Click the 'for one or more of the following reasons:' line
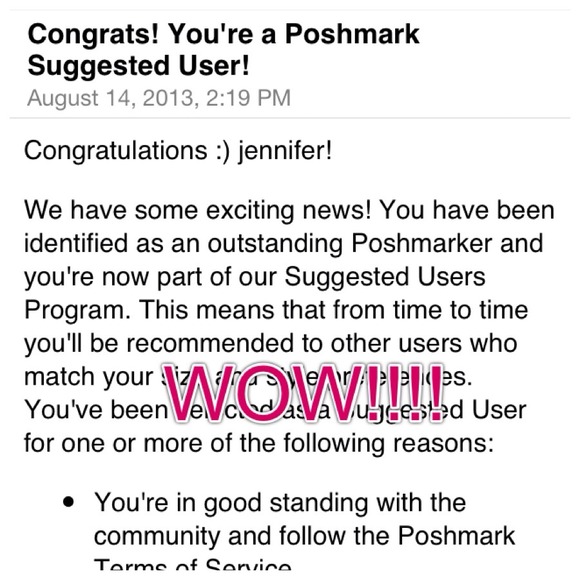This screenshot has height=580, width=580. click(259, 443)
